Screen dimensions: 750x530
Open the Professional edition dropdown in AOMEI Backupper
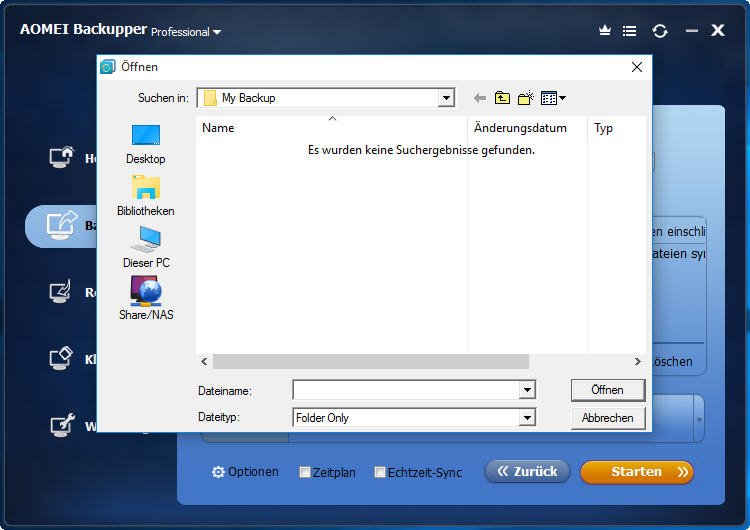click(186, 32)
